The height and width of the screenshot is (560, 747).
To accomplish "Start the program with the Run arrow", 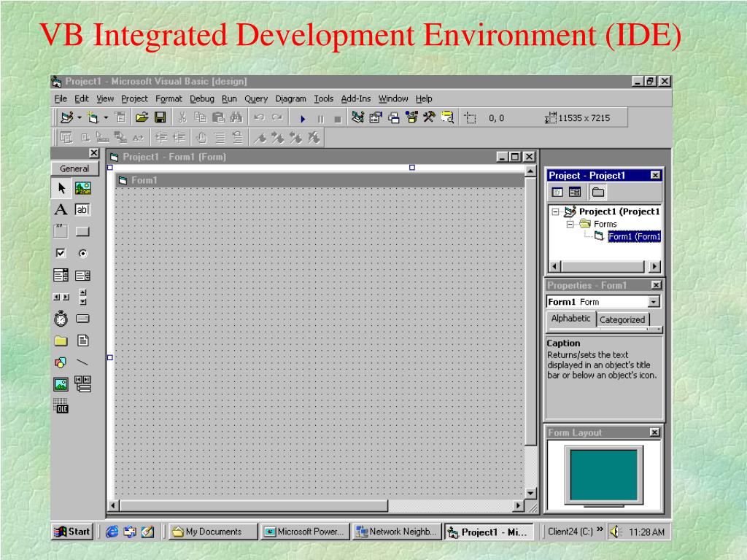I will [x=303, y=119].
